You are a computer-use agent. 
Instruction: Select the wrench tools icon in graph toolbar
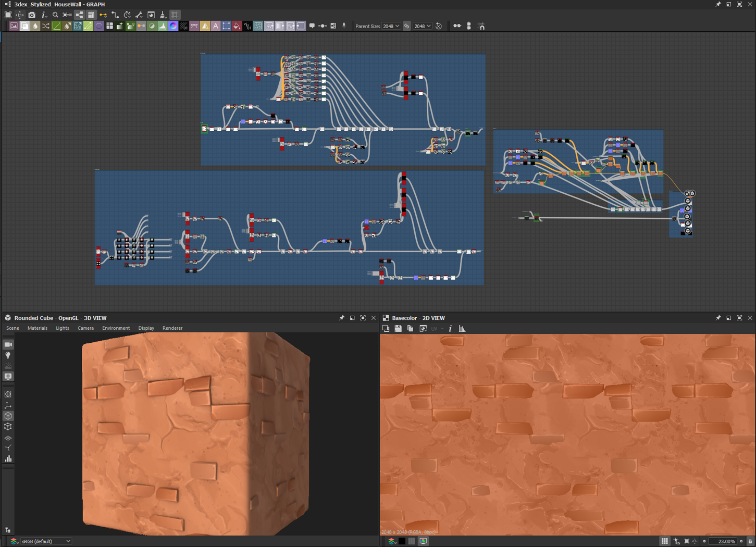tap(139, 15)
